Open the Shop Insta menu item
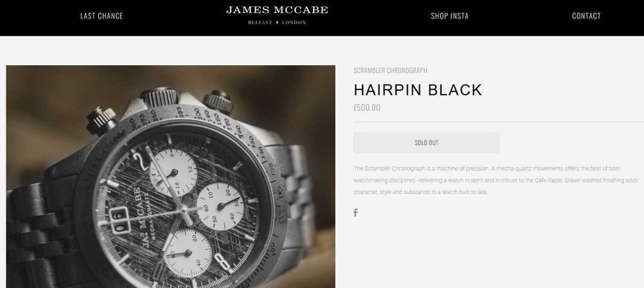The image size is (644, 288). [450, 16]
